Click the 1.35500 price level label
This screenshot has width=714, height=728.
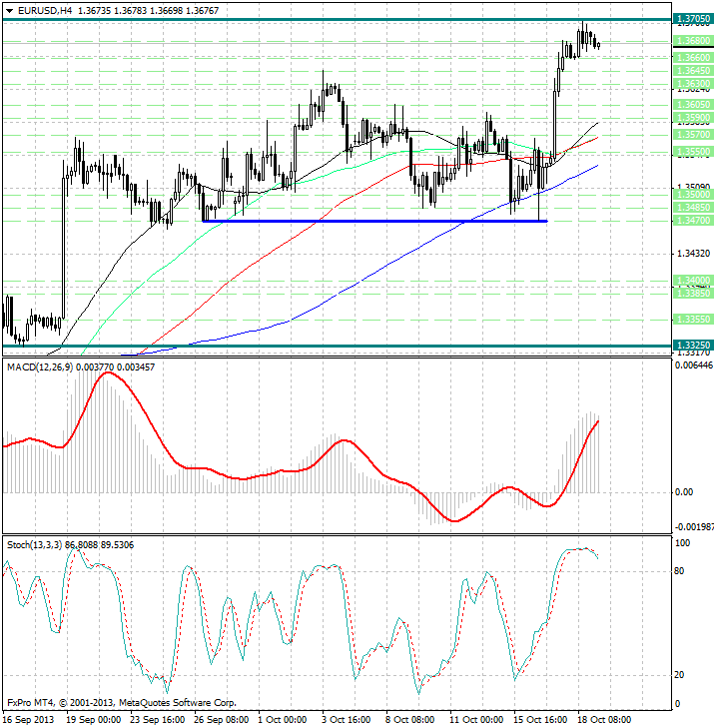693,152
